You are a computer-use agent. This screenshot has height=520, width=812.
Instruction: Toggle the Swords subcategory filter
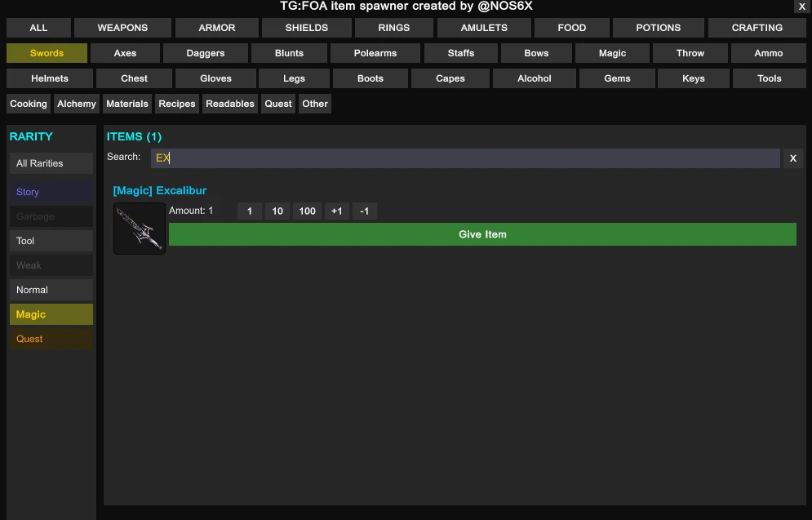coord(47,53)
